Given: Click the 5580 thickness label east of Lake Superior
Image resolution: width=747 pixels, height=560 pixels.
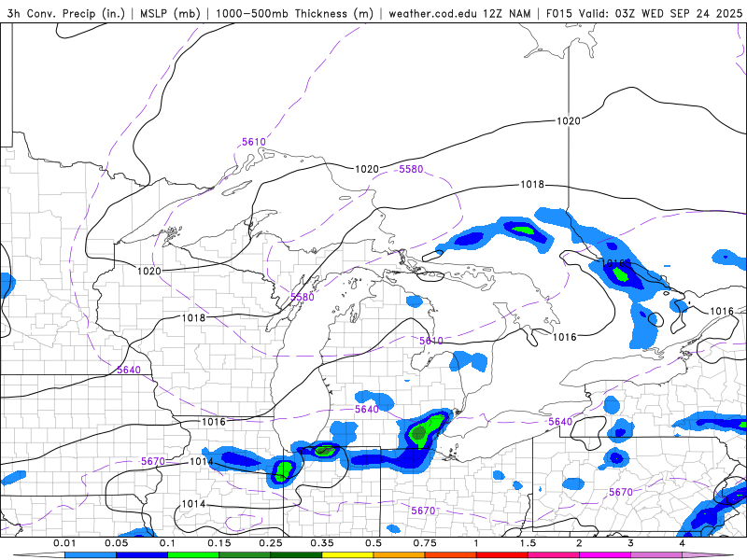Looking at the screenshot, I should 411,169.
